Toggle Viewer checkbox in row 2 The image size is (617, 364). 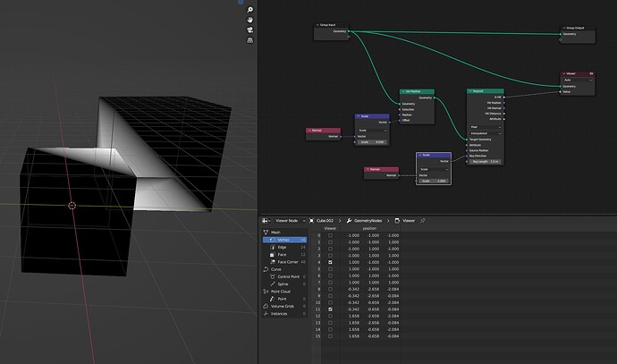tap(330, 250)
